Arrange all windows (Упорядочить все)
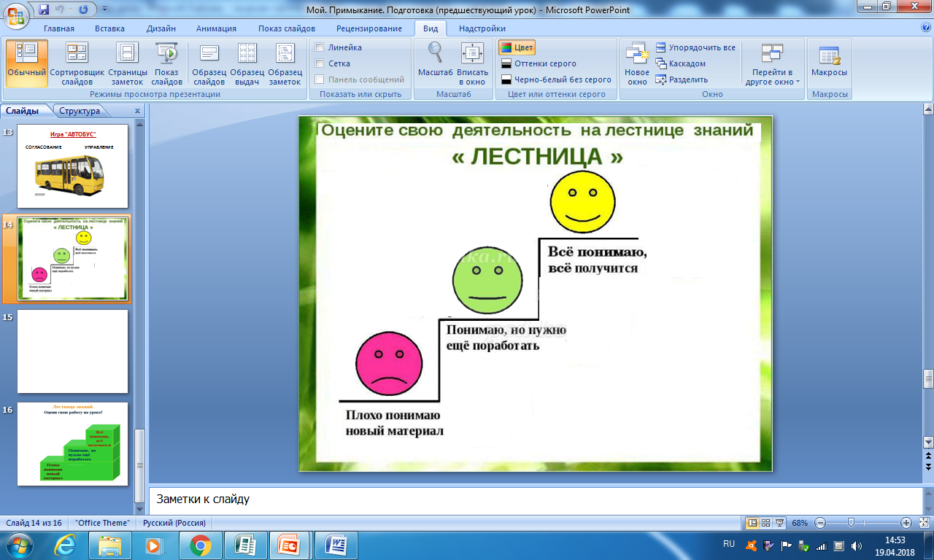 point(695,47)
